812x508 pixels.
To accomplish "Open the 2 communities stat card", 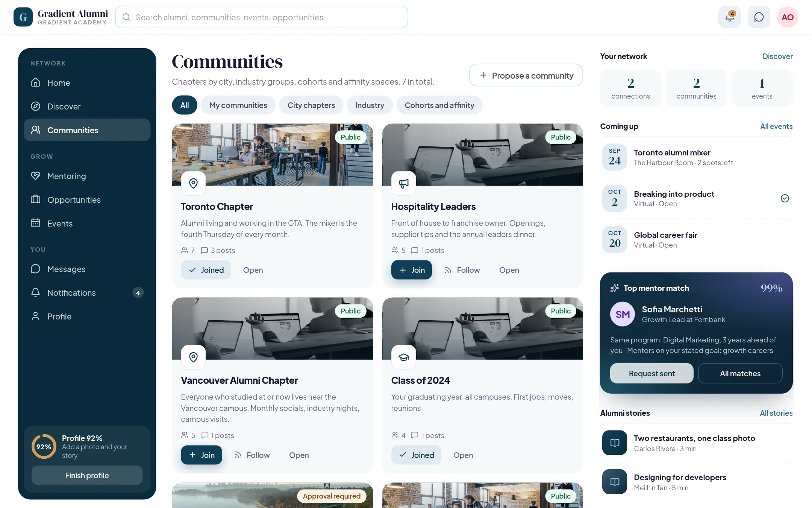I will point(696,88).
